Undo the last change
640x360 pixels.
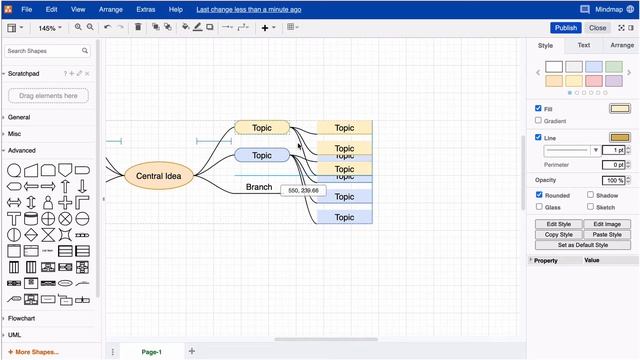[x=108, y=27]
